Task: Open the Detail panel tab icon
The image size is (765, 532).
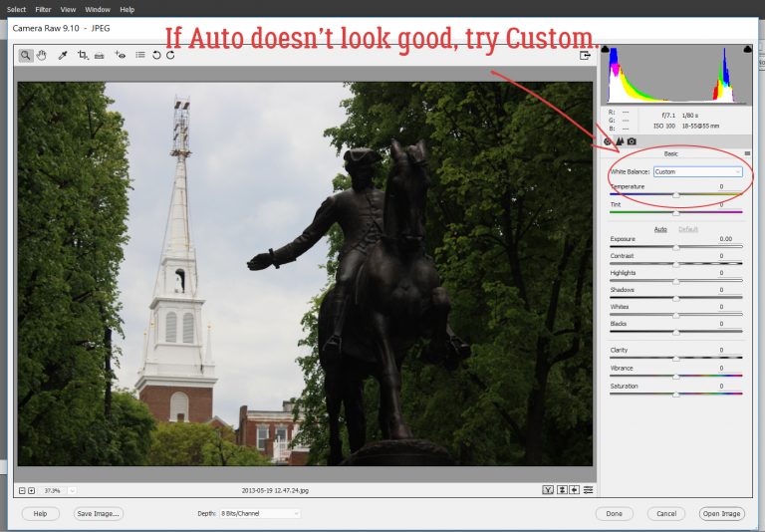Action: [620, 141]
